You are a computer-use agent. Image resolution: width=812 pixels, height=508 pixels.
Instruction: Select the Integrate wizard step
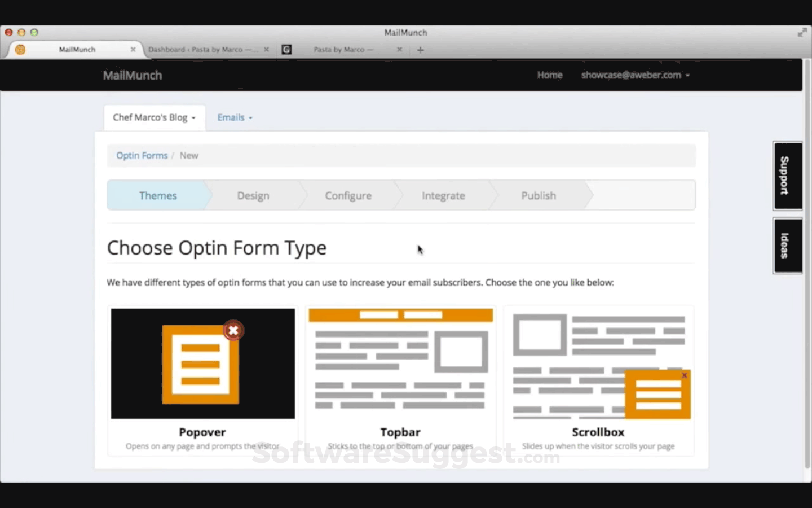pyautogui.click(x=444, y=195)
